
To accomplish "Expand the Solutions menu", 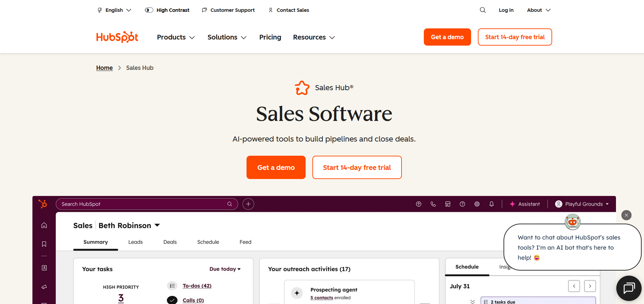I will (227, 37).
